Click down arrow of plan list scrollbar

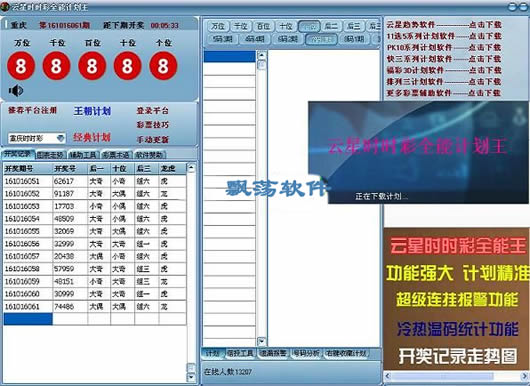click(x=262, y=341)
